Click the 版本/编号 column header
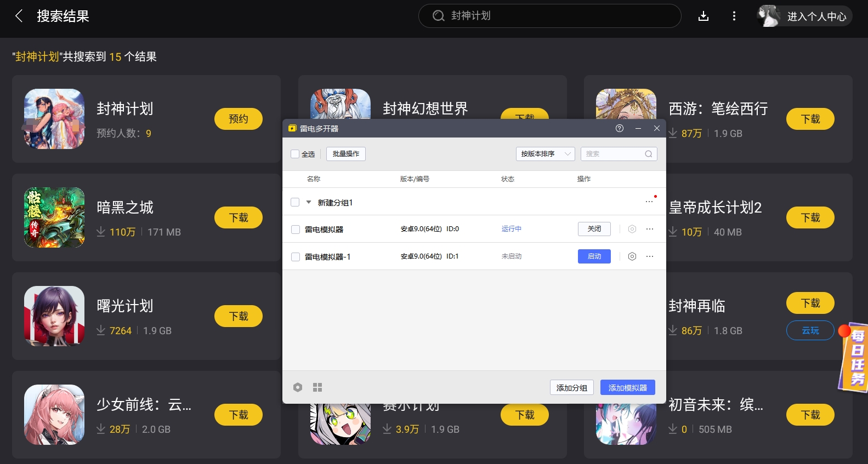 pos(415,179)
